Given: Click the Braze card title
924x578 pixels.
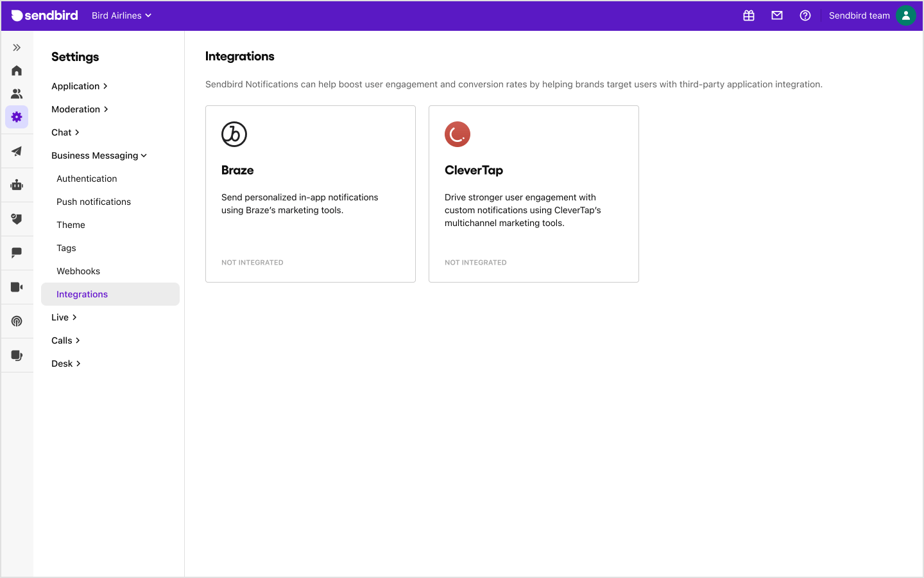Looking at the screenshot, I should (x=237, y=170).
